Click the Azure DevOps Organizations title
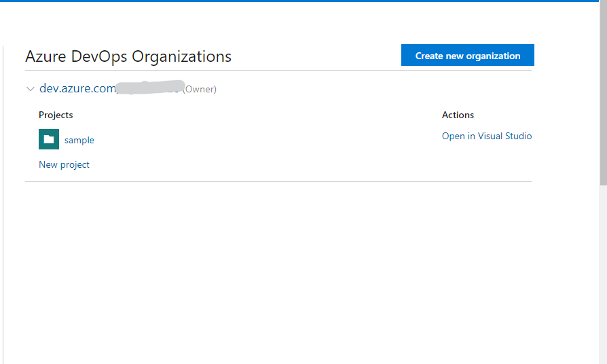The image size is (607, 364). 128,56
